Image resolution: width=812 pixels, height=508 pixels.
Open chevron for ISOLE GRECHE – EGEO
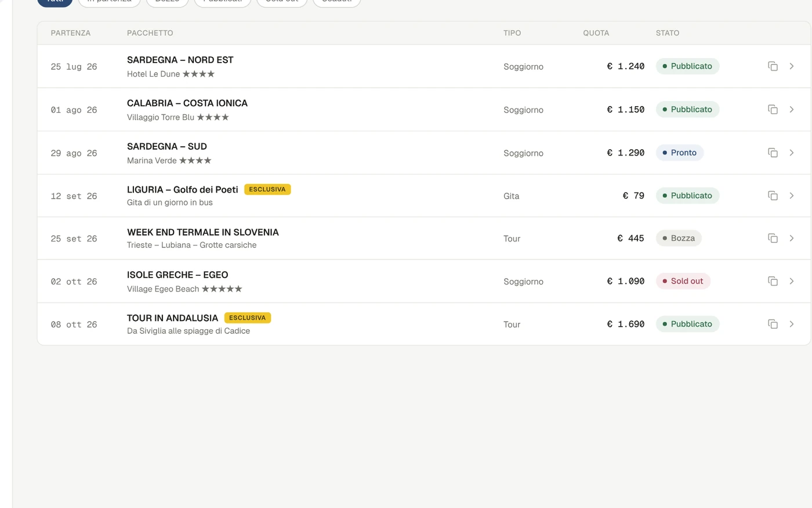[x=792, y=281]
